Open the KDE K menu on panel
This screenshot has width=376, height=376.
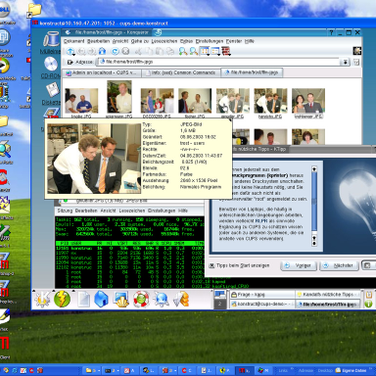point(42,299)
